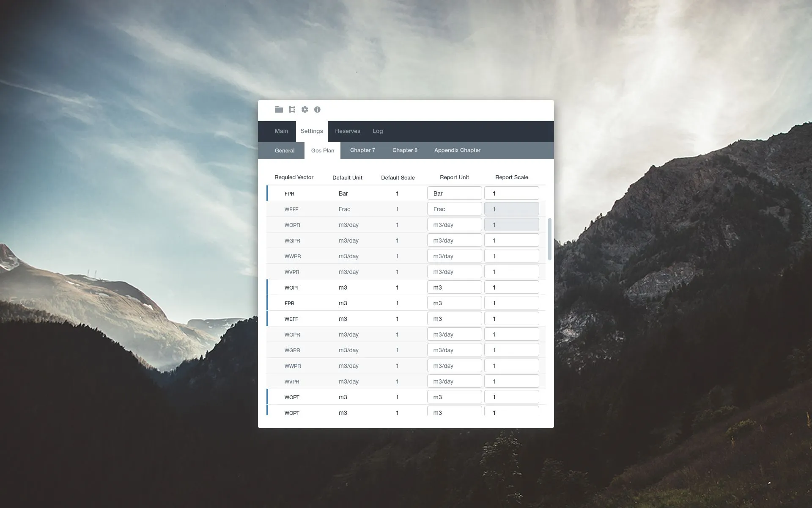The image size is (812, 508).
Task: Click the Default Unit cell reading Frac
Action: click(344, 209)
